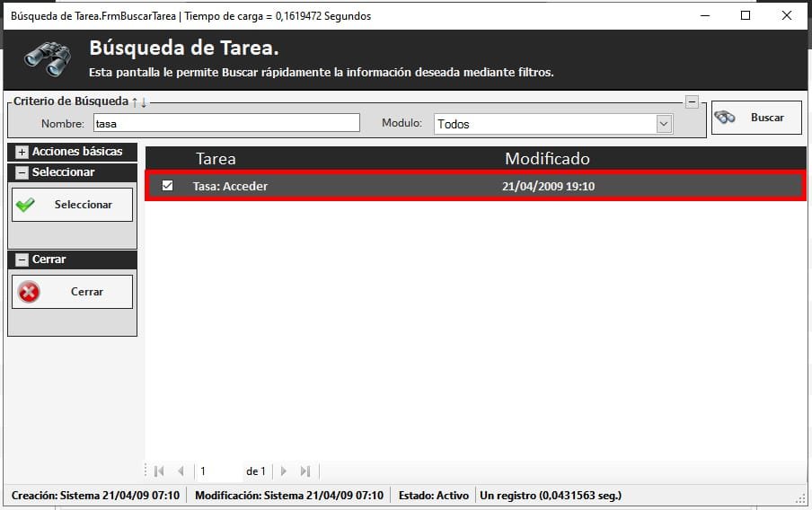812x510 pixels.
Task: Uncheck the Tasa: Acceder row checkbox
Action: 167,186
